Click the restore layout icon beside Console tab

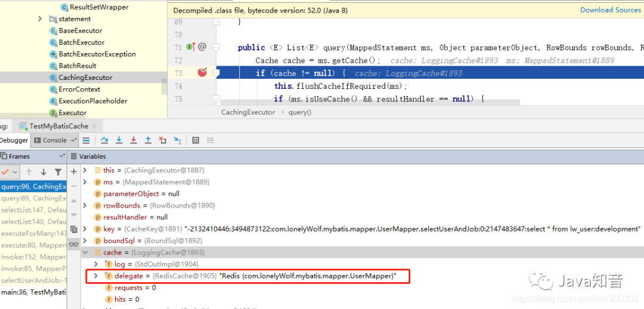pyautogui.click(x=73, y=140)
